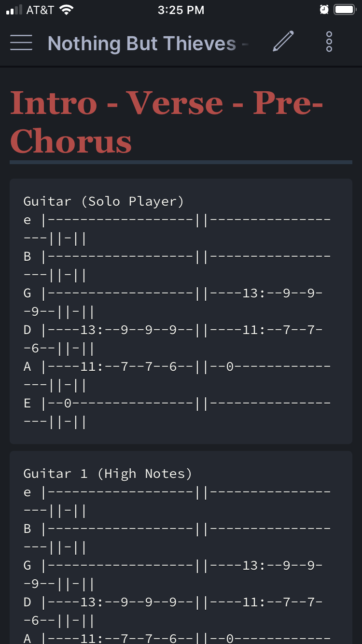Tap the low E string line in Solo Player tab
Screen dimensions: 362x644
177,412
